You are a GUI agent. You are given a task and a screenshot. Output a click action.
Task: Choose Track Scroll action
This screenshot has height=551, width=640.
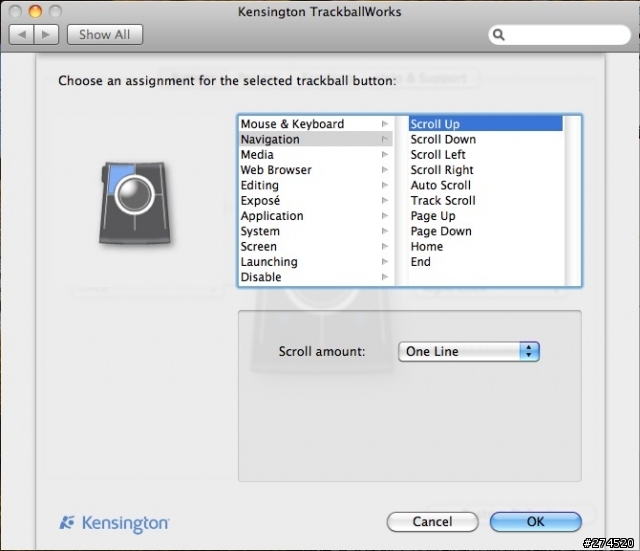point(486,200)
